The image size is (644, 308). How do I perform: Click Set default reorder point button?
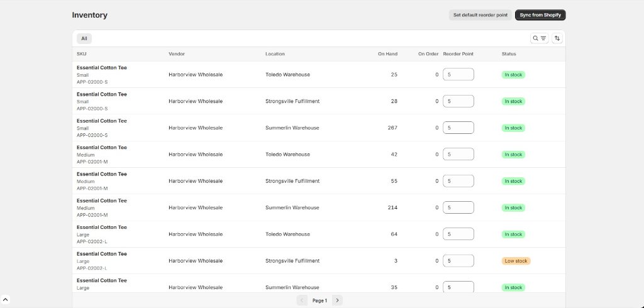(x=480, y=15)
